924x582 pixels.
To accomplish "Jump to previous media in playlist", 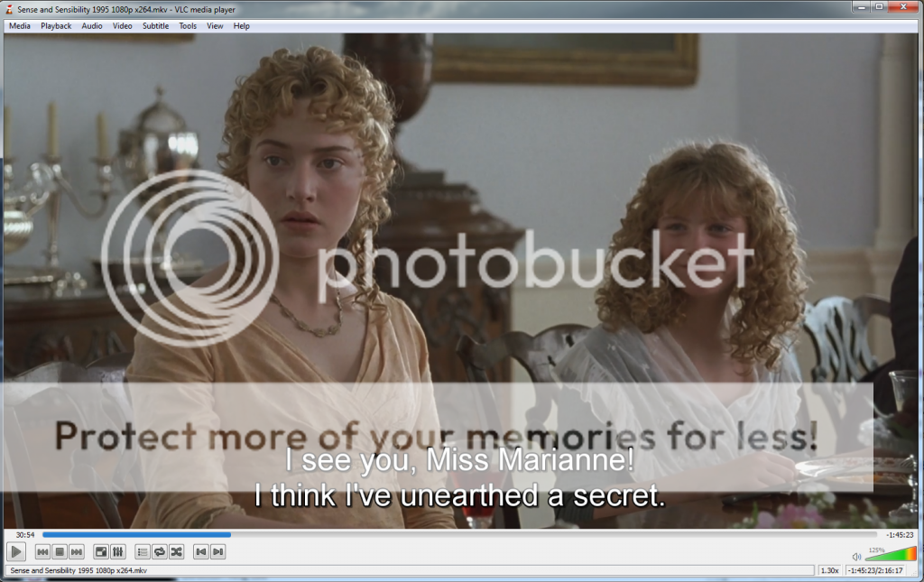I will pyautogui.click(x=42, y=552).
